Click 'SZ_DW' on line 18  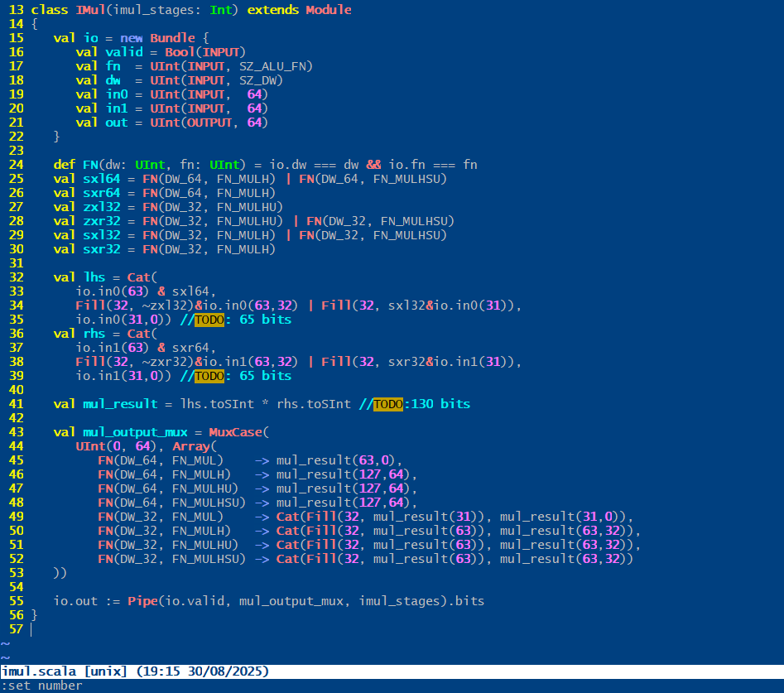click(x=258, y=80)
